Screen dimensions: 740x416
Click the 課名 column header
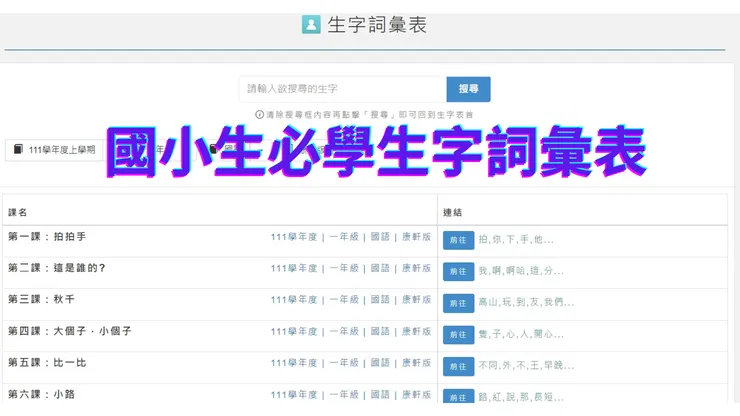click(17, 212)
